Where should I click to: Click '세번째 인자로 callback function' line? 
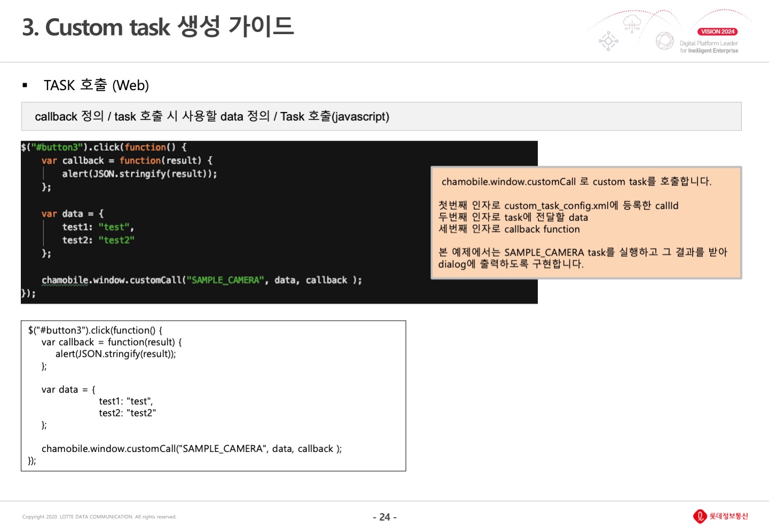click(x=509, y=229)
